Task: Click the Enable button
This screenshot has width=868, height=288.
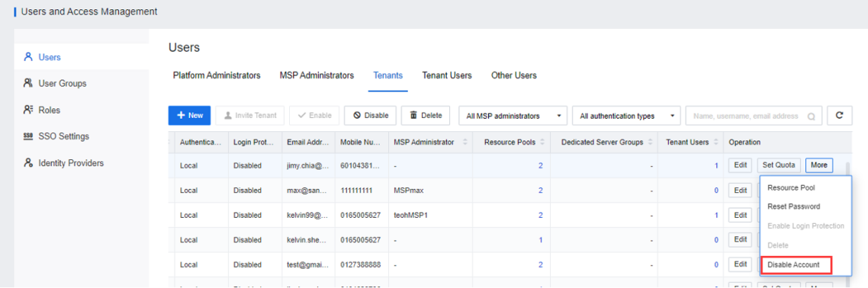Action: (314, 116)
